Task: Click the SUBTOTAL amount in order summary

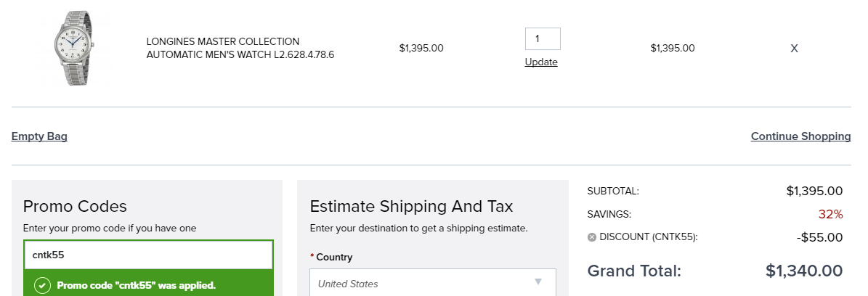Action: click(x=814, y=192)
